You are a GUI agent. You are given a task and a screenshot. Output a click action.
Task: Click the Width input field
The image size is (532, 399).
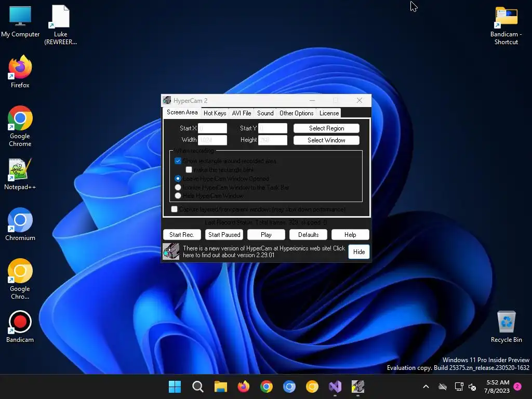click(212, 140)
